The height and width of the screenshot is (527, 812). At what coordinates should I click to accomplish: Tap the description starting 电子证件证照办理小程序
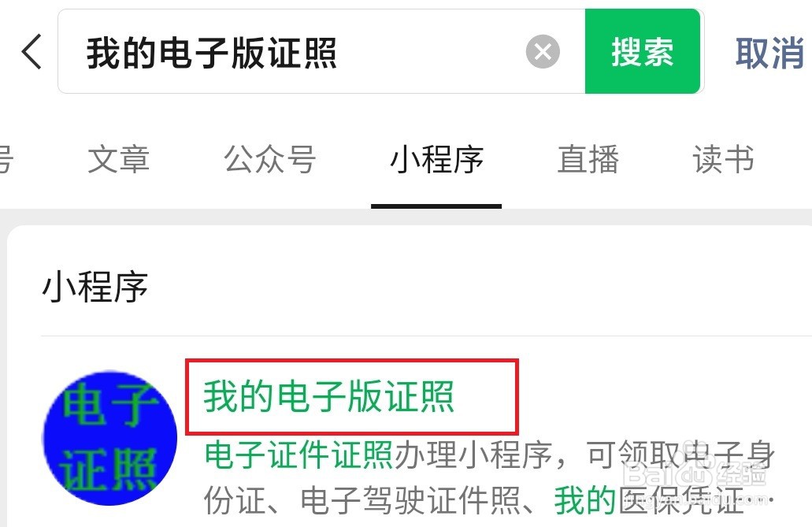[x=489, y=477]
